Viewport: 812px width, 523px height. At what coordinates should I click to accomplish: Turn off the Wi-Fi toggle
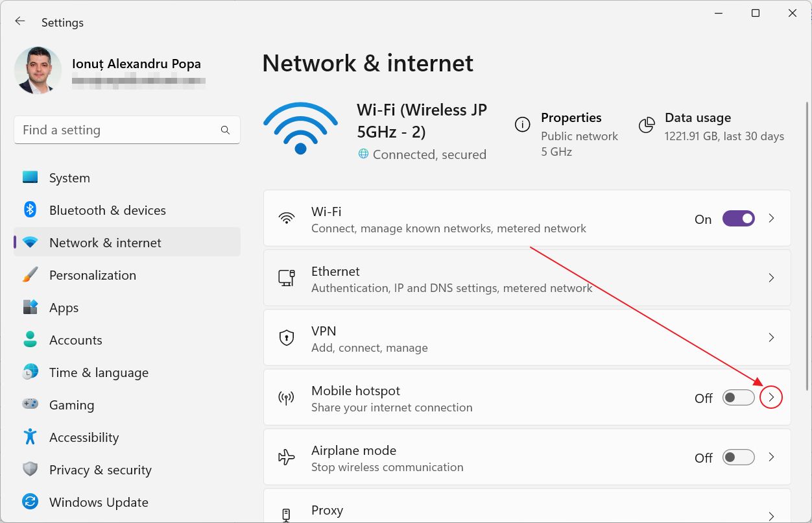click(738, 219)
